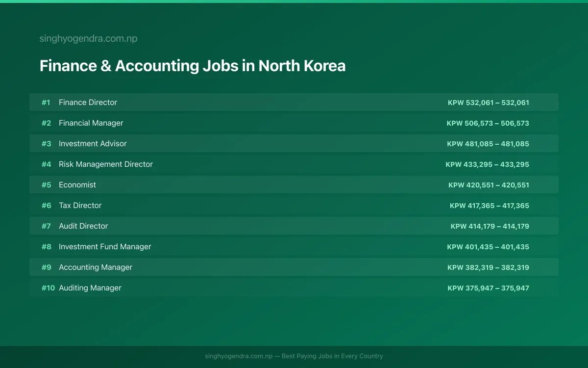Click salary KPW 433,295 – 433,295

tap(488, 164)
